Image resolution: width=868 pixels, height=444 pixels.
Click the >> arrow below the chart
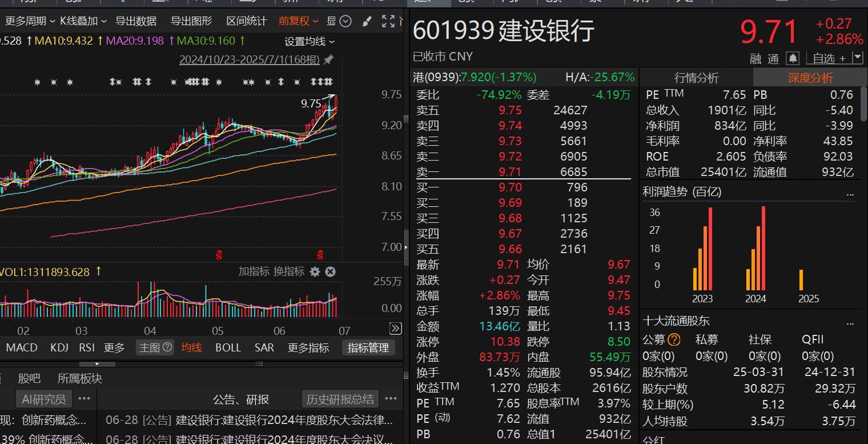point(395,329)
